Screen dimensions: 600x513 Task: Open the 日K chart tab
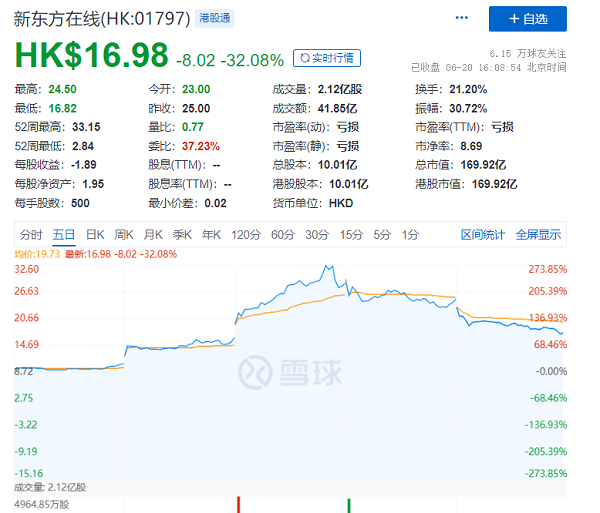pos(95,235)
